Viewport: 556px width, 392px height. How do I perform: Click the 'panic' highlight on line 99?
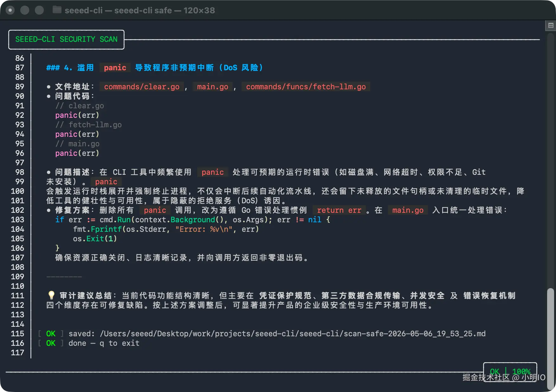(x=106, y=182)
